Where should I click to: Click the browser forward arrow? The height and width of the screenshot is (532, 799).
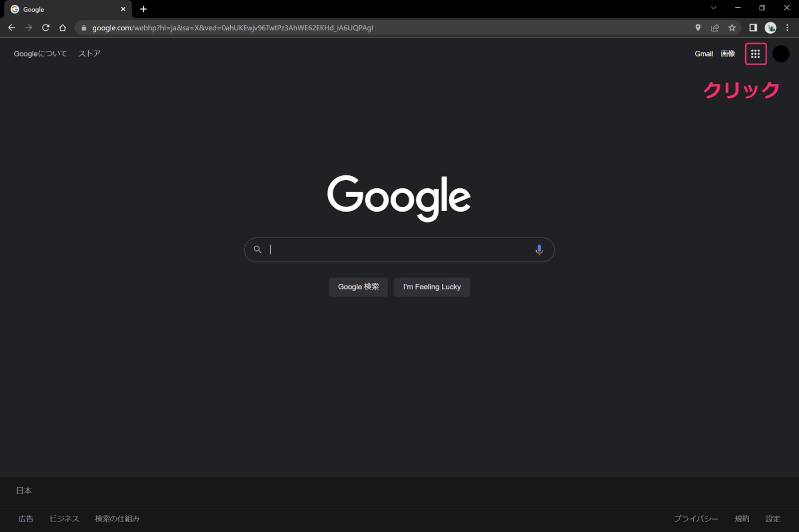tap(28, 28)
